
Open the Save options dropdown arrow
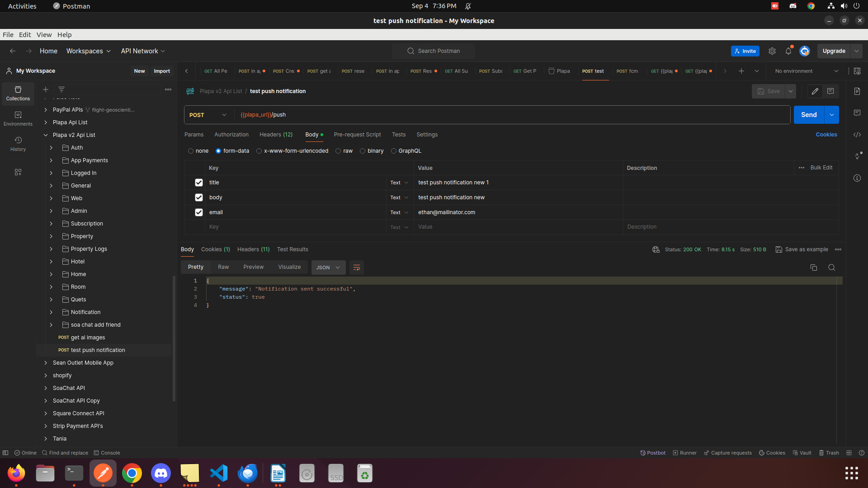coord(791,91)
